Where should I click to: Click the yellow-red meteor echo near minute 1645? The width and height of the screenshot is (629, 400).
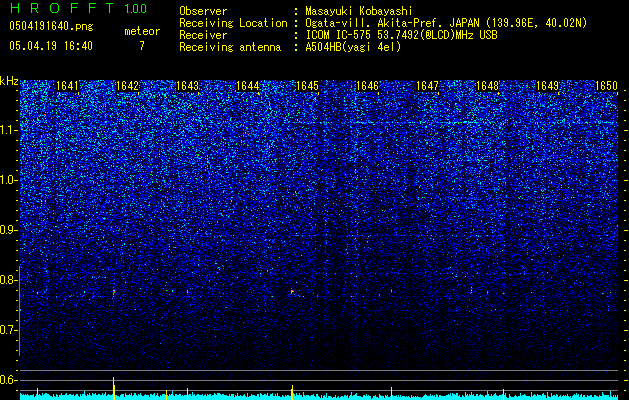(x=292, y=292)
